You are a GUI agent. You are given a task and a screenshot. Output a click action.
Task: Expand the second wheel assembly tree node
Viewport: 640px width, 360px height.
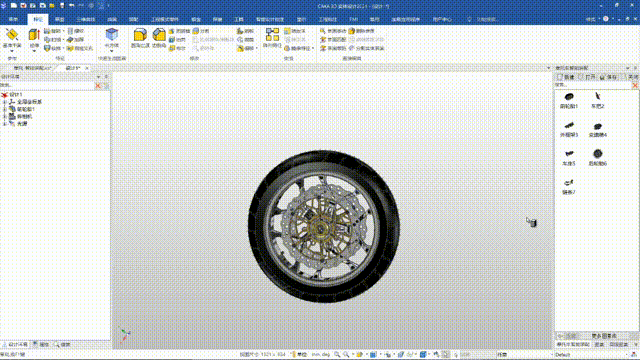pyautogui.click(x=5, y=109)
